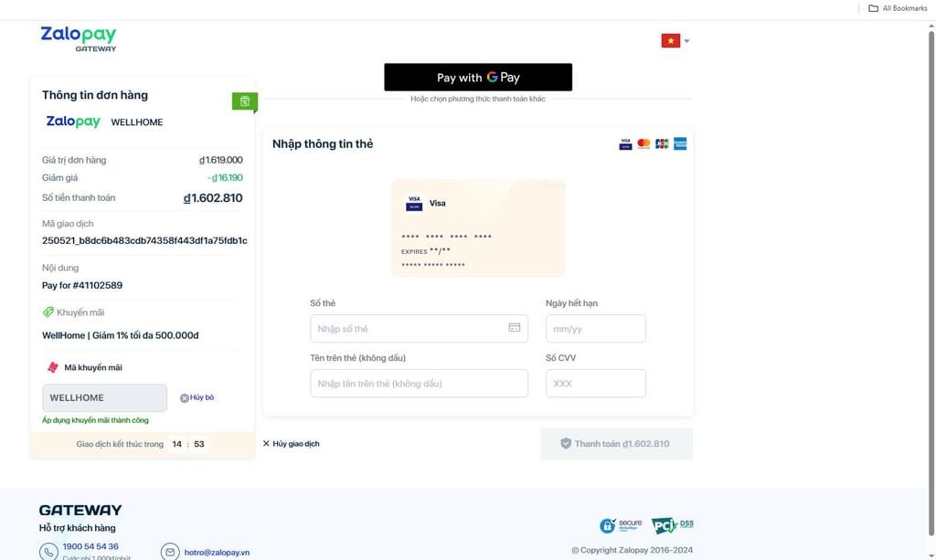The height and width of the screenshot is (560, 936).
Task: Click the Áp dụng khuyến mãi thành công message
Action: (x=95, y=420)
